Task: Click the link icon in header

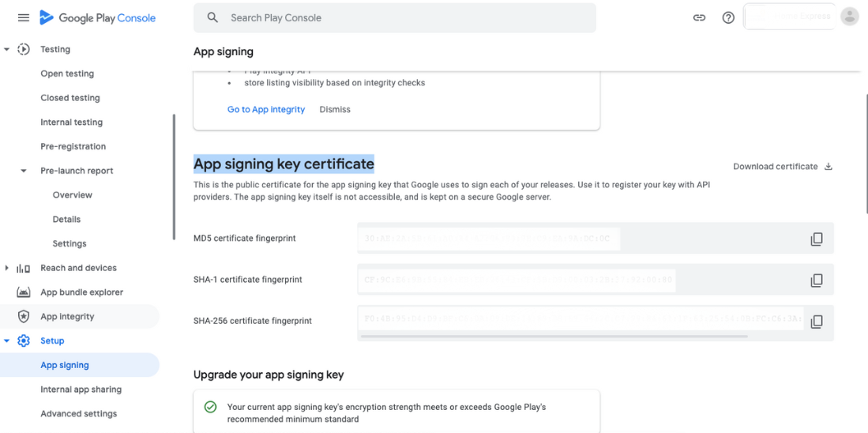Action: (x=699, y=17)
